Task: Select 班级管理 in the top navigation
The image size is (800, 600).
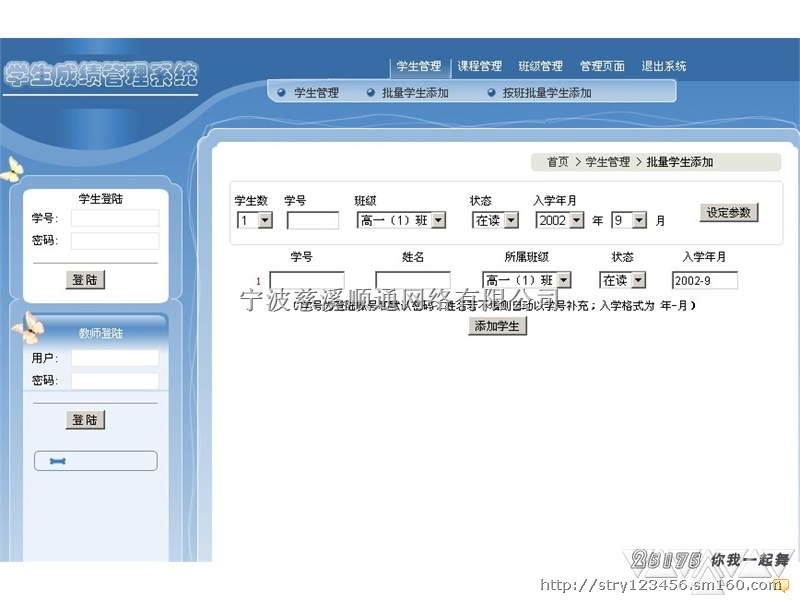Action: click(x=541, y=67)
